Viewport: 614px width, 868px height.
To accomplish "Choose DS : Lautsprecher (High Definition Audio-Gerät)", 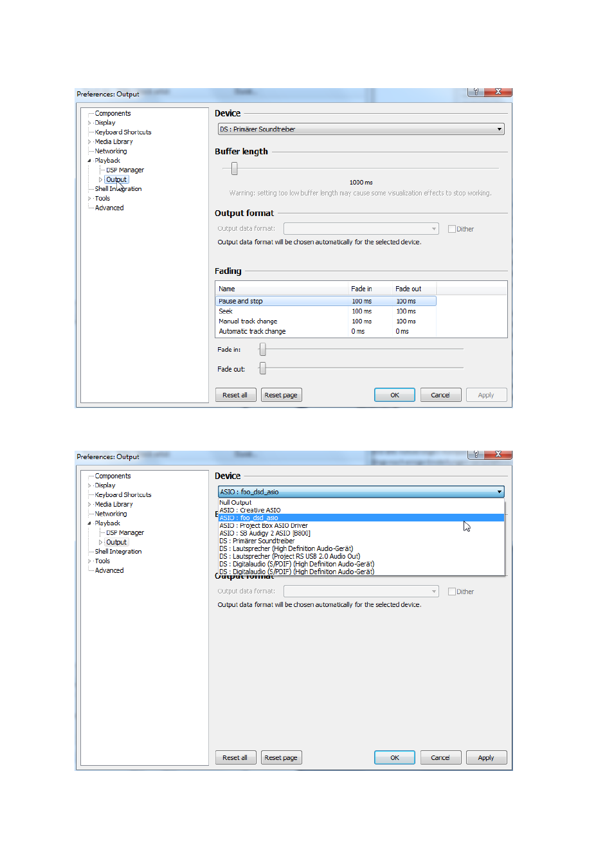I will point(361,549).
